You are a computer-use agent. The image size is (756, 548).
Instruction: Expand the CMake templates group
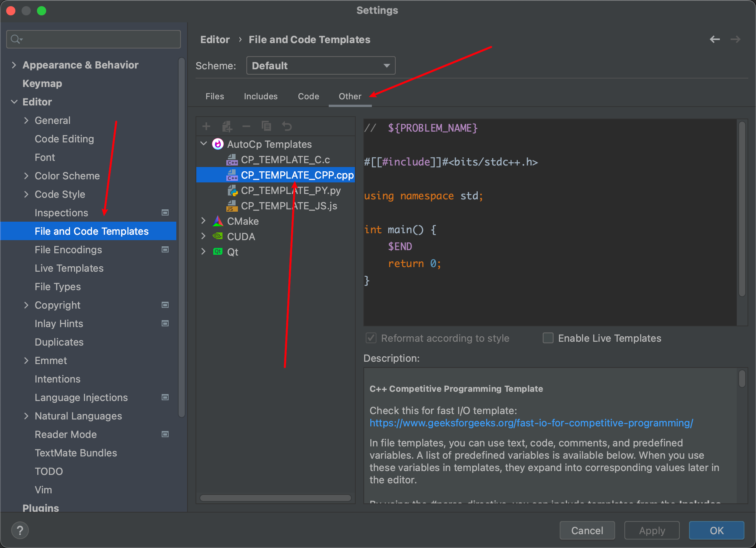point(204,221)
